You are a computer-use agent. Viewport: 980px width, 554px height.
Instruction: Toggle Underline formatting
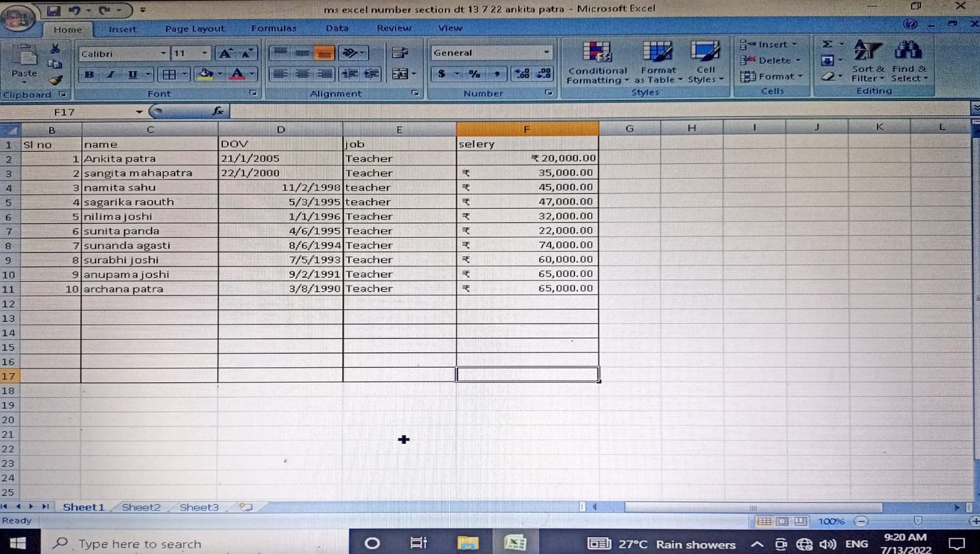coord(132,74)
